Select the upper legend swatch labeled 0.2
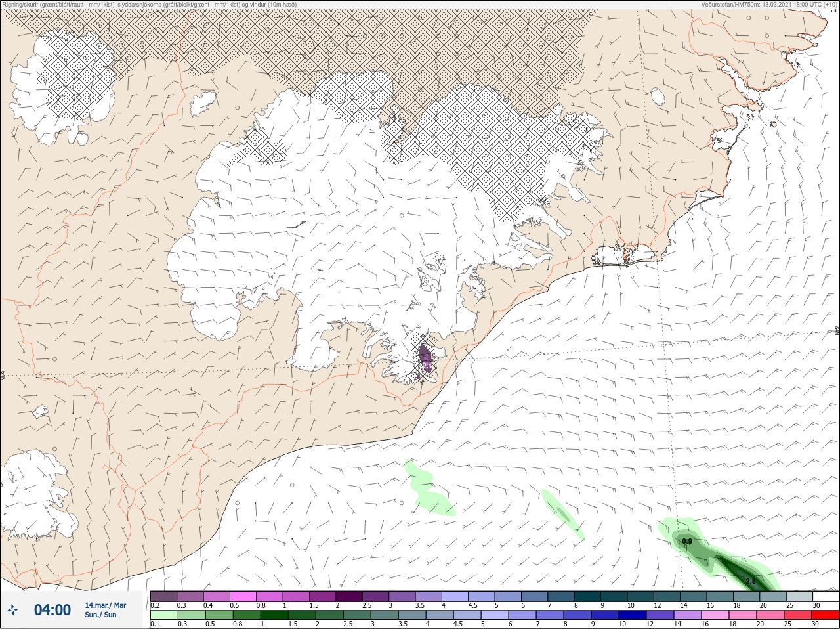Screen dimensions: 840x629 pos(163,596)
